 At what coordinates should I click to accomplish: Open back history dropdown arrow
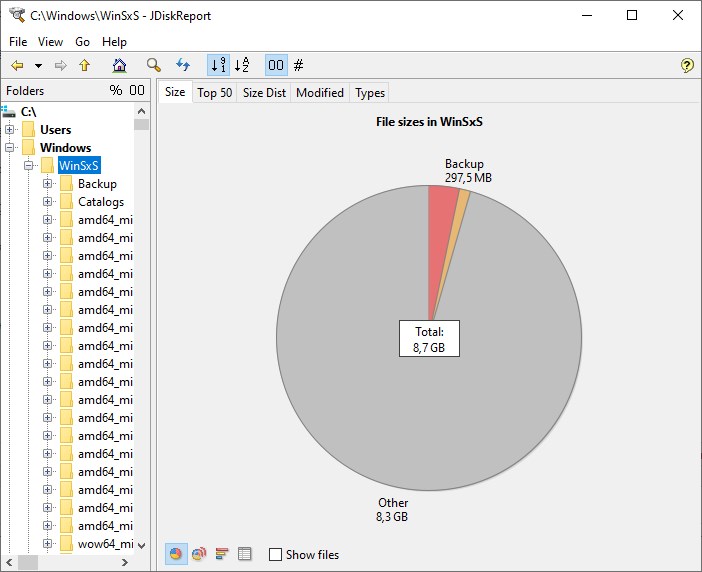click(38, 66)
